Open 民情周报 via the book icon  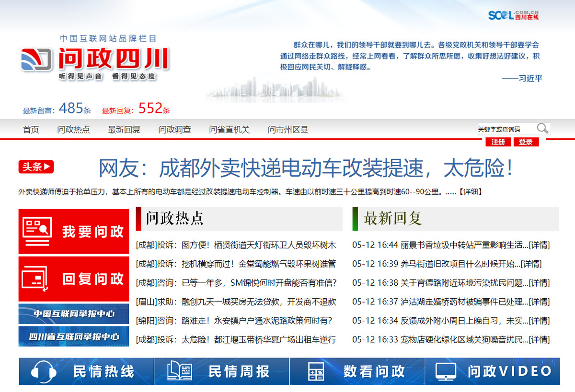coord(180,371)
